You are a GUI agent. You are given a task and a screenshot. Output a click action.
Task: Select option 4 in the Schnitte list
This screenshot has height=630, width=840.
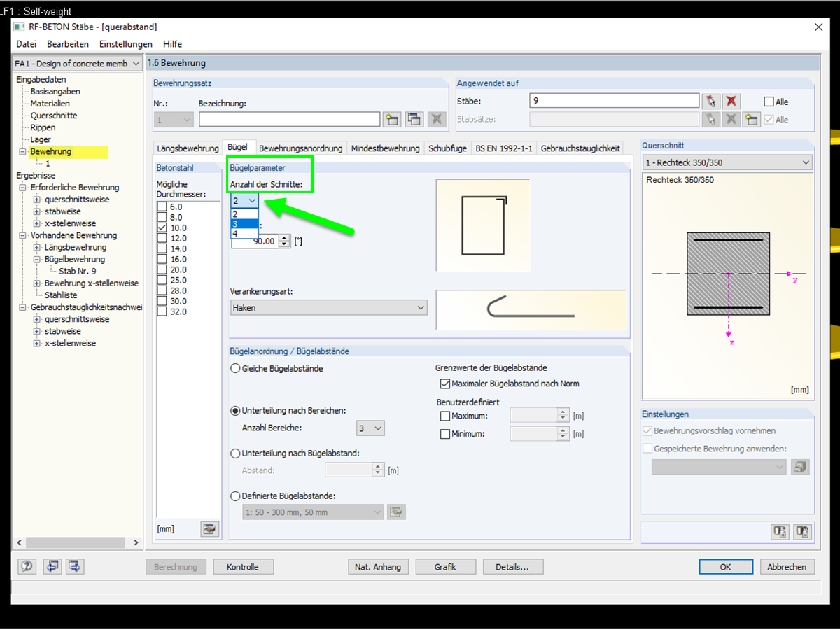point(245,234)
